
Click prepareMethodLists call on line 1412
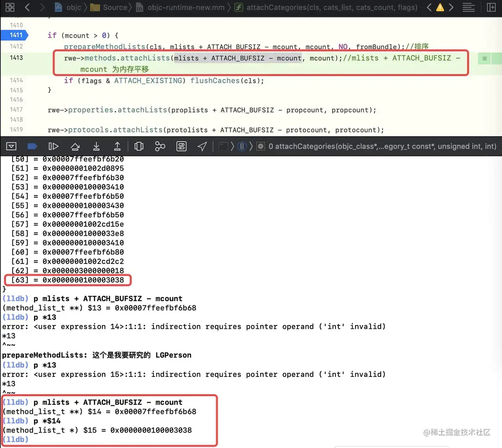(x=105, y=47)
